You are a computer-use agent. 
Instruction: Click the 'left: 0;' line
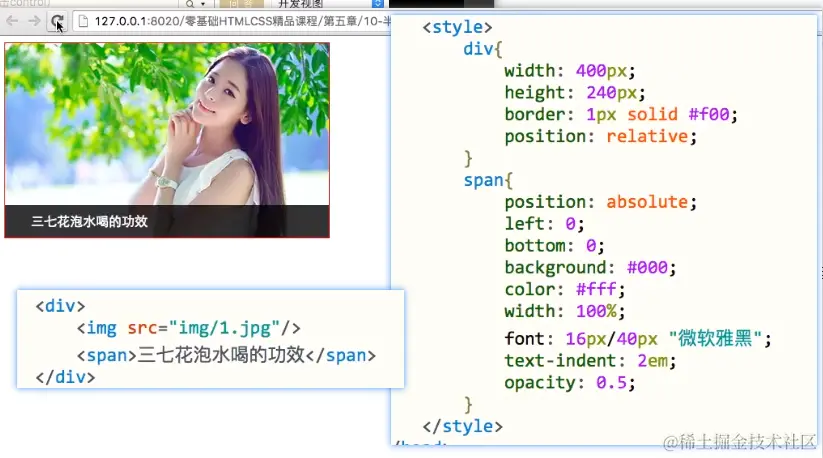click(544, 224)
